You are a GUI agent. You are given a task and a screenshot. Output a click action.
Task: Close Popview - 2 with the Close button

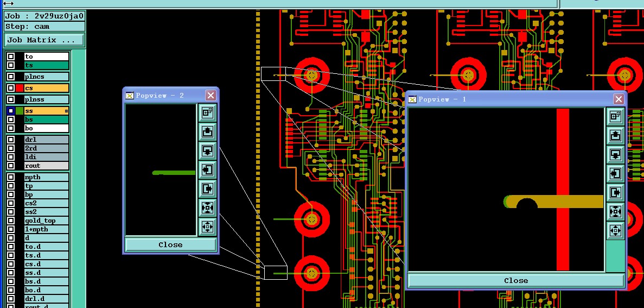[x=170, y=244]
